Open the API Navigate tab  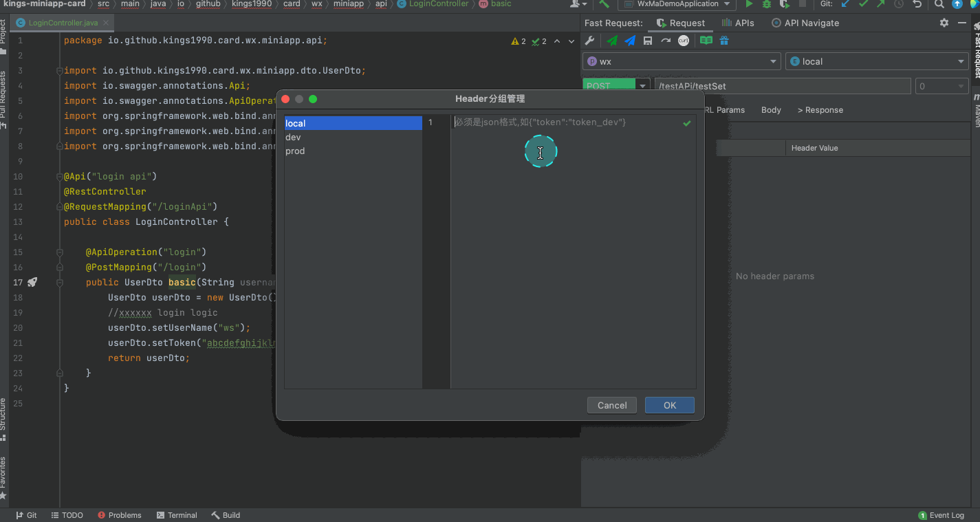click(x=805, y=23)
